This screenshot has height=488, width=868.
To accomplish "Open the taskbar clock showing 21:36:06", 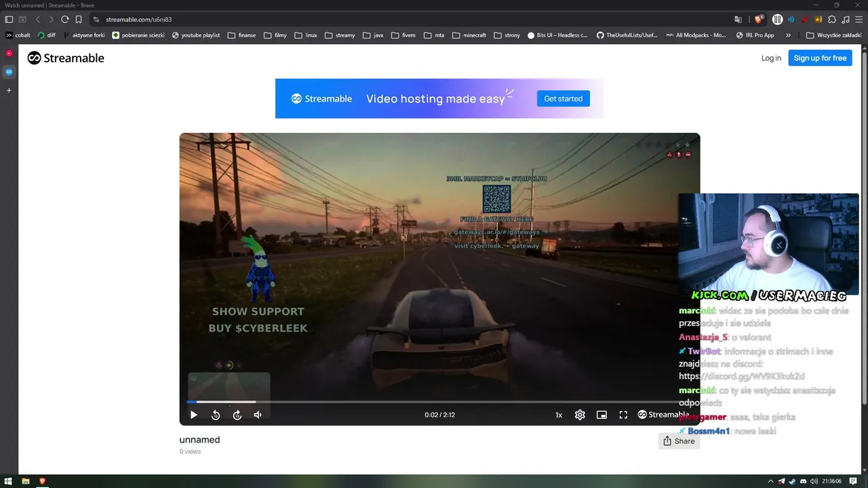I will (831, 481).
